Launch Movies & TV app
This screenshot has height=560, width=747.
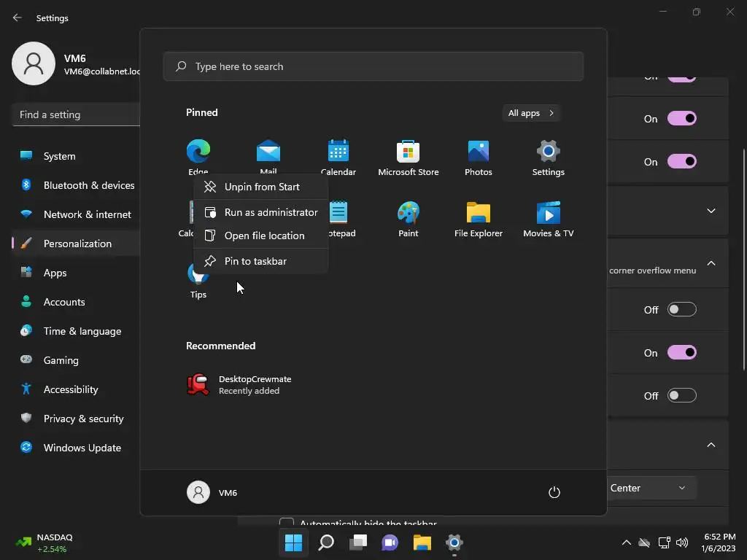point(549,219)
